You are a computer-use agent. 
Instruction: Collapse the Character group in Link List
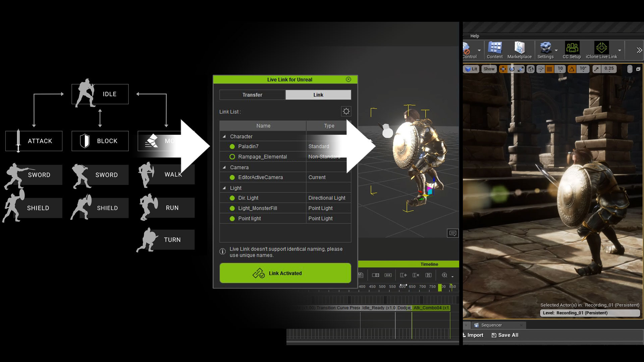pyautogui.click(x=224, y=136)
